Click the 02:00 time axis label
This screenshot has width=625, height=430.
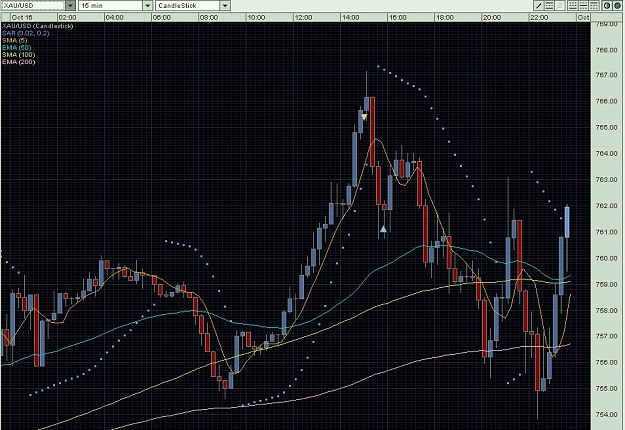67,18
